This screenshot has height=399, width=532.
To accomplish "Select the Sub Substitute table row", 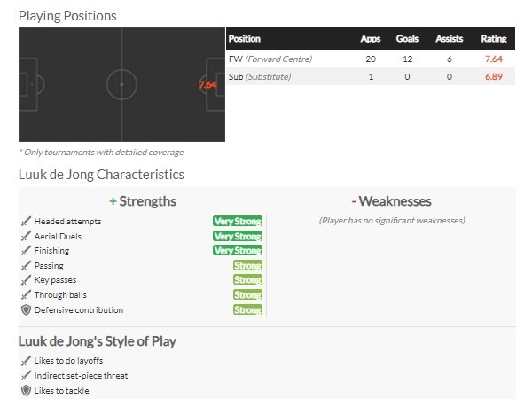I will point(371,76).
